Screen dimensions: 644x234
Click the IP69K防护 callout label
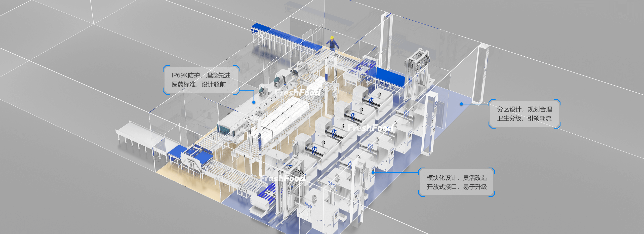point(201,80)
